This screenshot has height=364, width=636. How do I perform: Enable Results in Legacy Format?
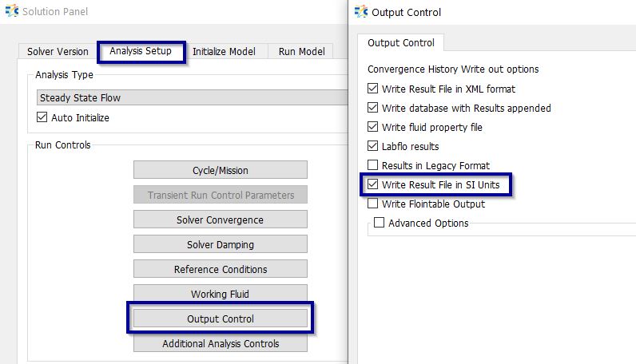pos(373,166)
